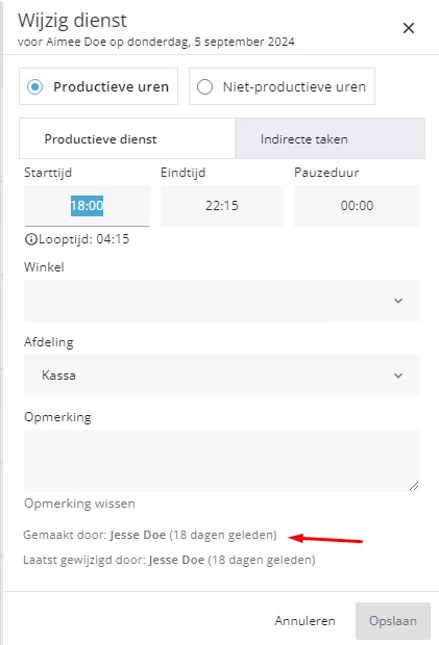Click the Starttijd field showing 18:00
439x645 pixels.
[x=87, y=206]
